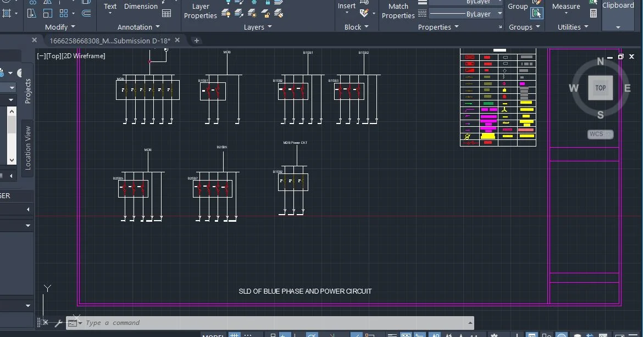Viewport: 644px width, 337px height.
Task: Click the Customize wrench icon on command line
Action: coord(58,323)
